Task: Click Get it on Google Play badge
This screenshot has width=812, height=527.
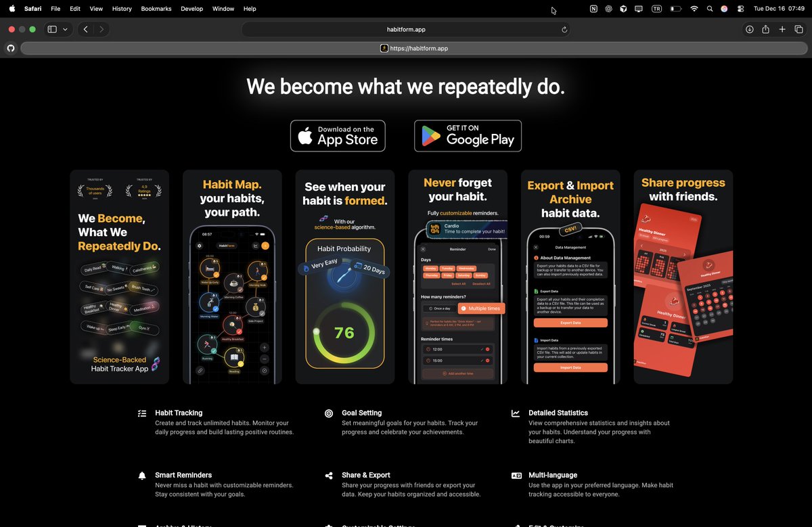Action: tap(468, 136)
